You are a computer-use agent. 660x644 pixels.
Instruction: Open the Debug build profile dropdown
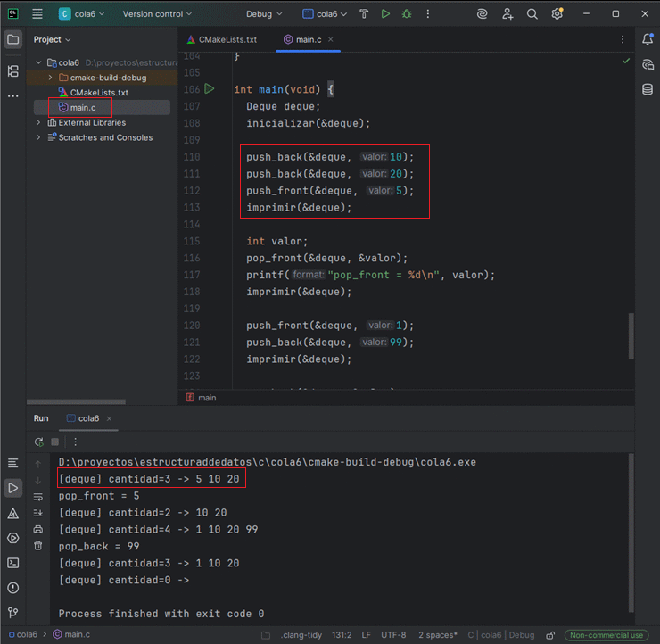(x=264, y=14)
